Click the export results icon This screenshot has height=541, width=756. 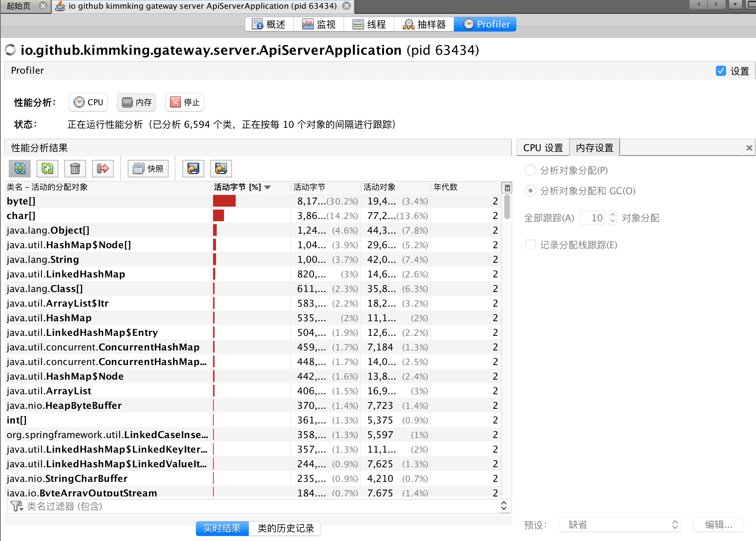tap(193, 169)
